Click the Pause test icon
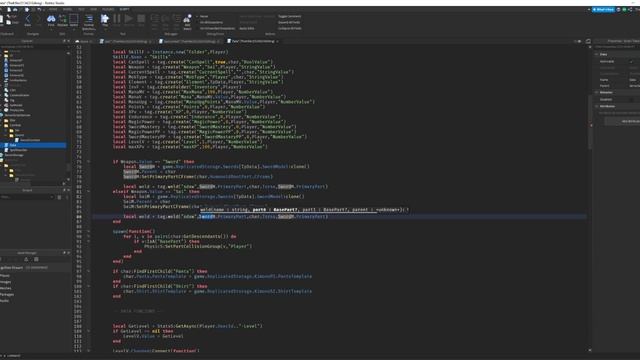The image size is (640, 360). click(x=117, y=20)
